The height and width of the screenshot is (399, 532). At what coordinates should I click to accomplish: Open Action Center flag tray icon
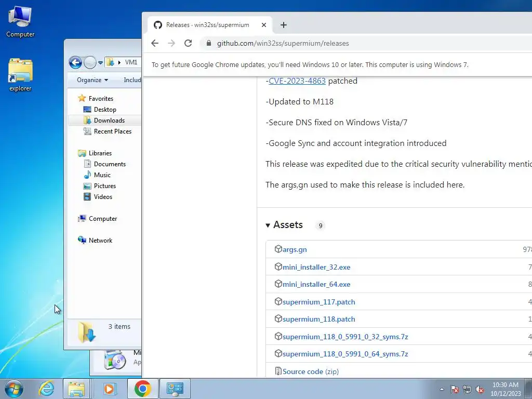[x=455, y=389]
